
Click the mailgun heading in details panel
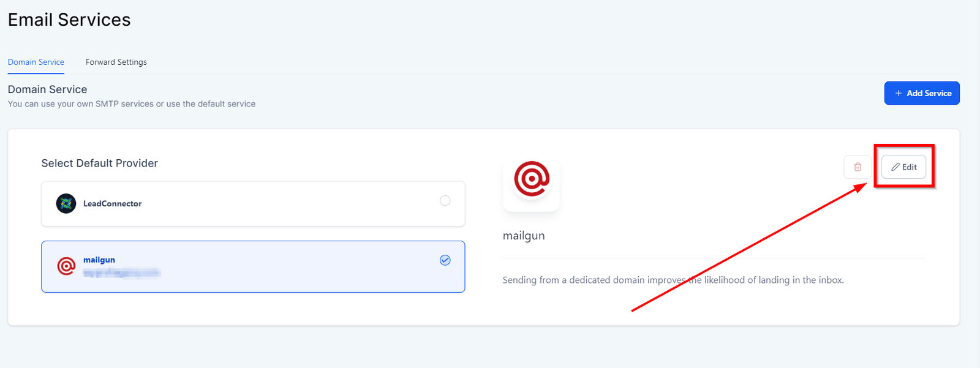click(524, 236)
